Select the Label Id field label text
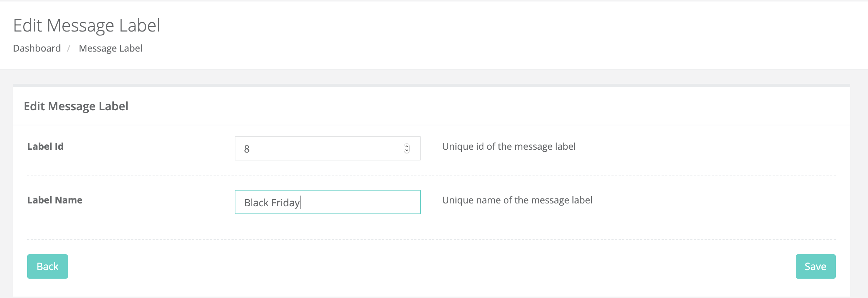The height and width of the screenshot is (298, 868). (45, 146)
